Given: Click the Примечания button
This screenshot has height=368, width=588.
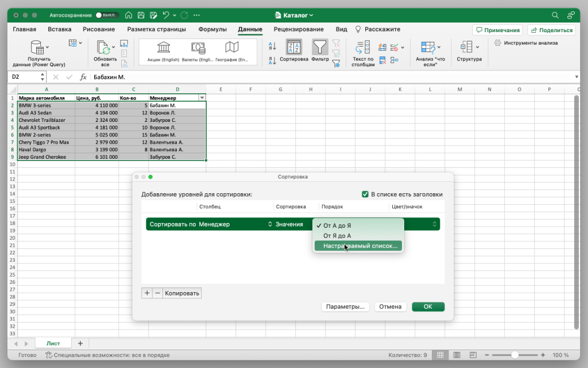Looking at the screenshot, I should (x=498, y=30).
